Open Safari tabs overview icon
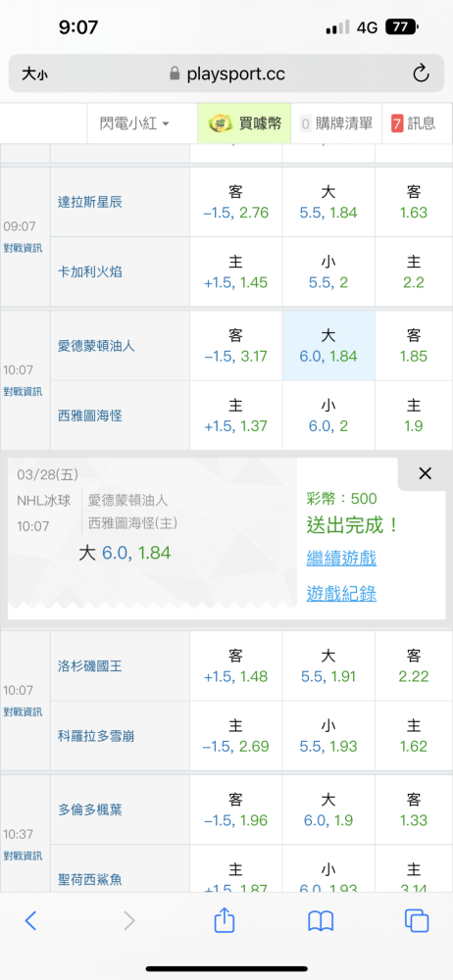The image size is (453, 980). click(417, 920)
